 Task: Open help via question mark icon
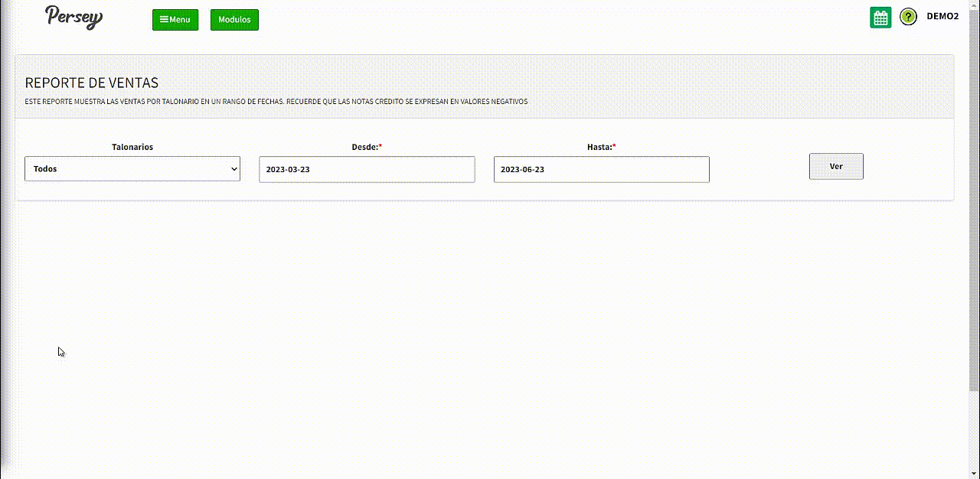pos(908,17)
